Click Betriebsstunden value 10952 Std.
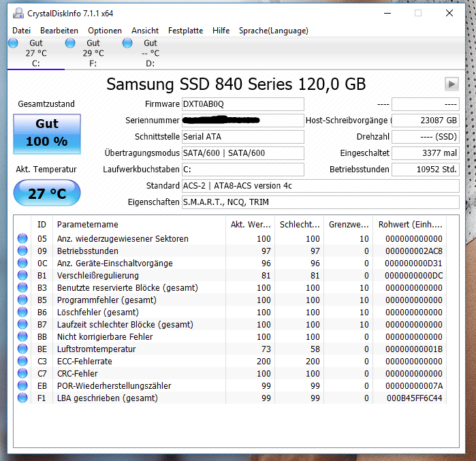Image resolution: width=476 pixels, height=461 pixels. [x=426, y=170]
